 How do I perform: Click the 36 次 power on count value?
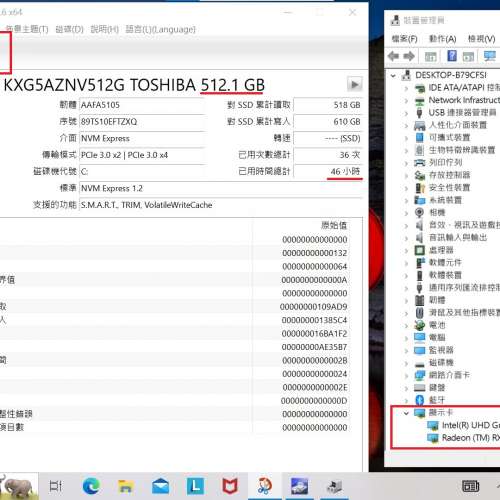coord(328,155)
